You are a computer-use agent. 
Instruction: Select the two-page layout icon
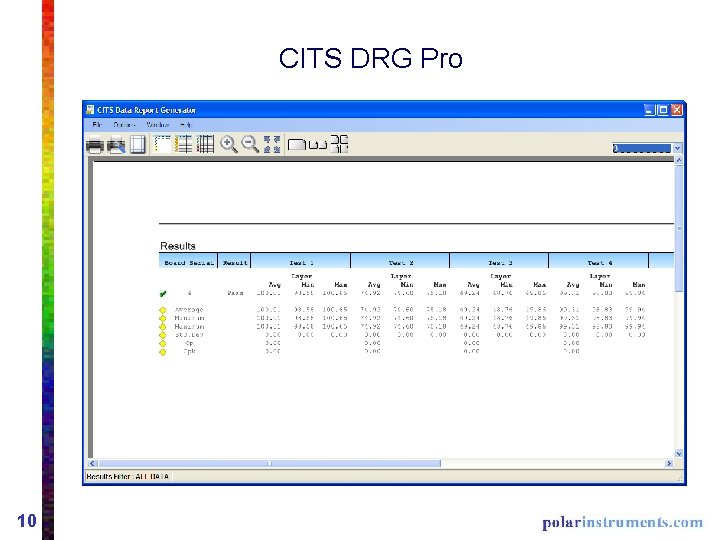click(x=318, y=145)
